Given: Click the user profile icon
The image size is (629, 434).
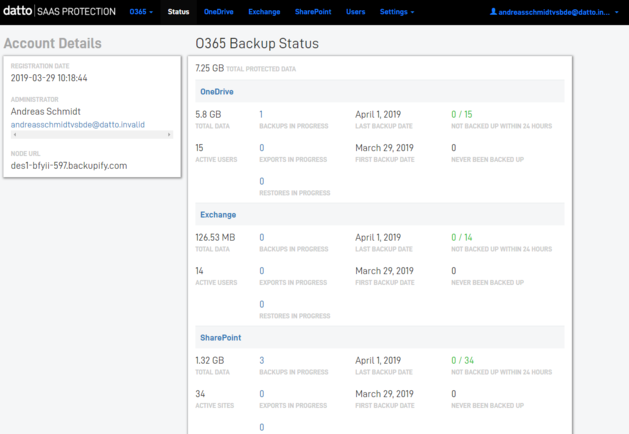Looking at the screenshot, I should 493,12.
